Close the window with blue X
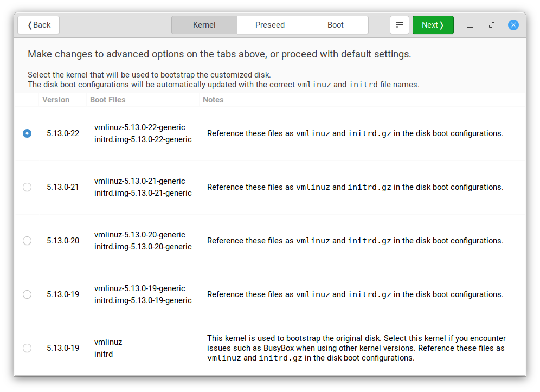The image size is (540, 392). pyautogui.click(x=513, y=25)
